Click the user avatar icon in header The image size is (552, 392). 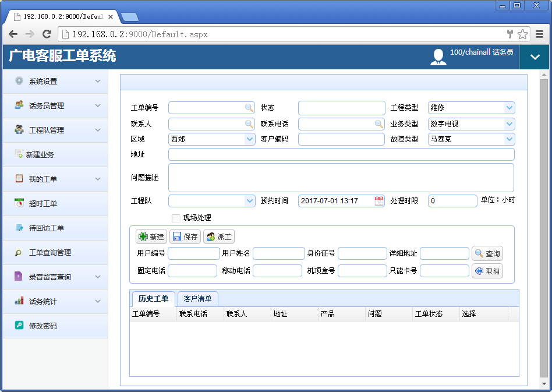[438, 56]
